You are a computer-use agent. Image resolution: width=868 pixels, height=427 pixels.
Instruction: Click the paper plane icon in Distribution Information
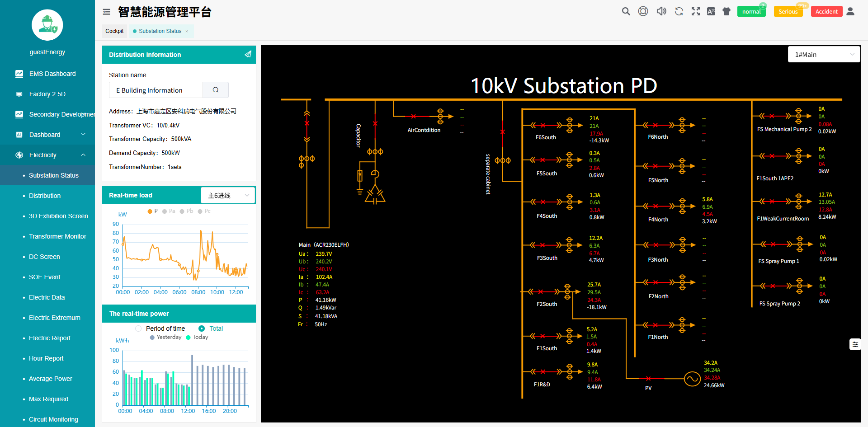tap(248, 54)
